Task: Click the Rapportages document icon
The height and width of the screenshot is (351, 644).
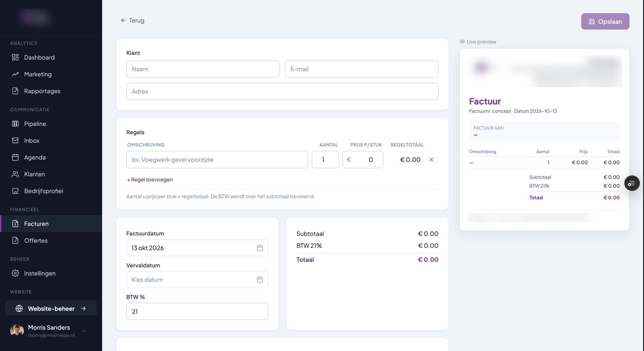Action: [x=15, y=91]
